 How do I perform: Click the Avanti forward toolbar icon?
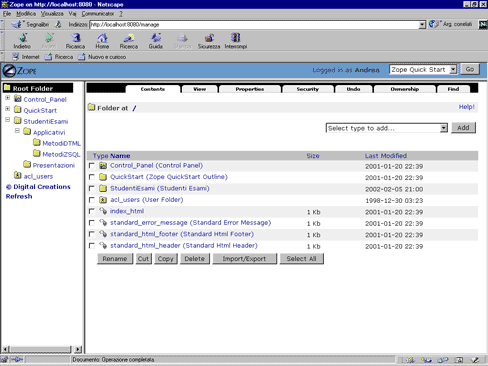point(49,38)
